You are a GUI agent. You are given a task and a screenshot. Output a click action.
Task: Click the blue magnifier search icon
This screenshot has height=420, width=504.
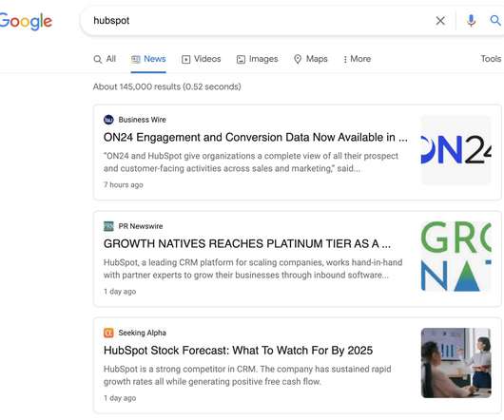495,21
